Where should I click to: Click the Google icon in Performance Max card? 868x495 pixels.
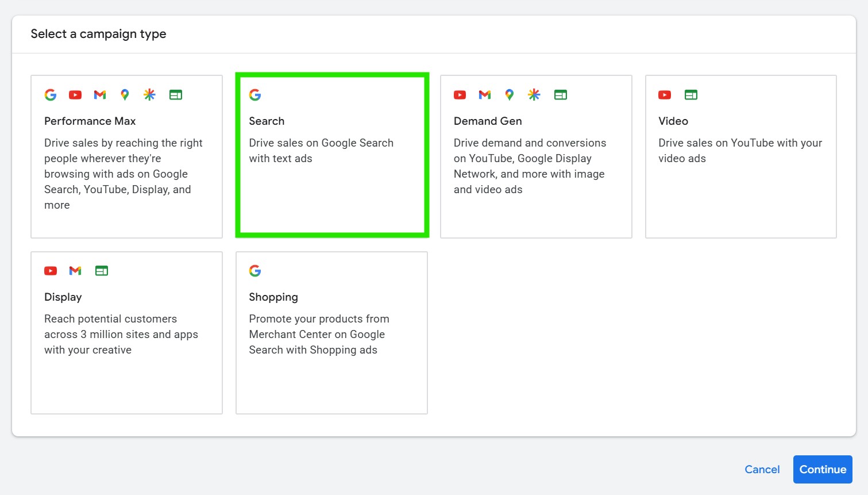pos(51,95)
